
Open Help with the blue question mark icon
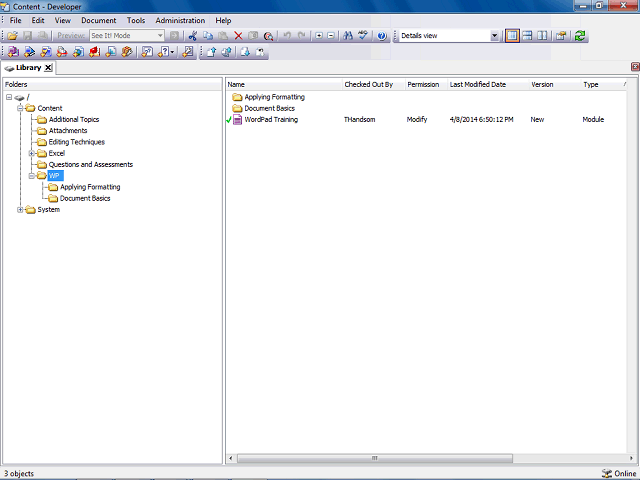tap(382, 36)
